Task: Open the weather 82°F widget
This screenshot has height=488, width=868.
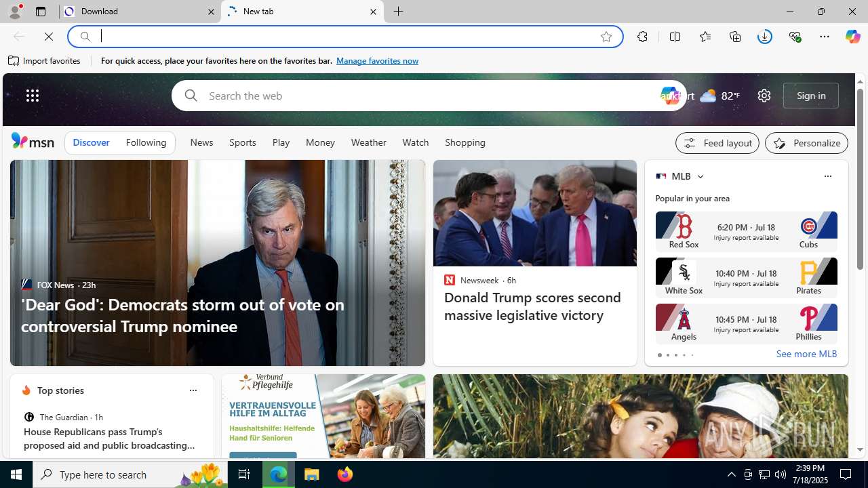Action: pyautogui.click(x=719, y=96)
